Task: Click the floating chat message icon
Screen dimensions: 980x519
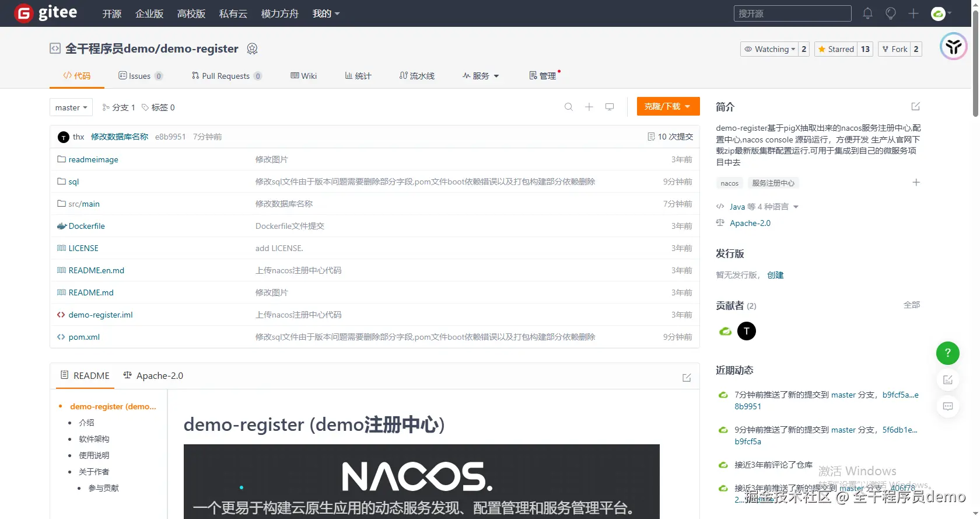Action: tap(948, 406)
